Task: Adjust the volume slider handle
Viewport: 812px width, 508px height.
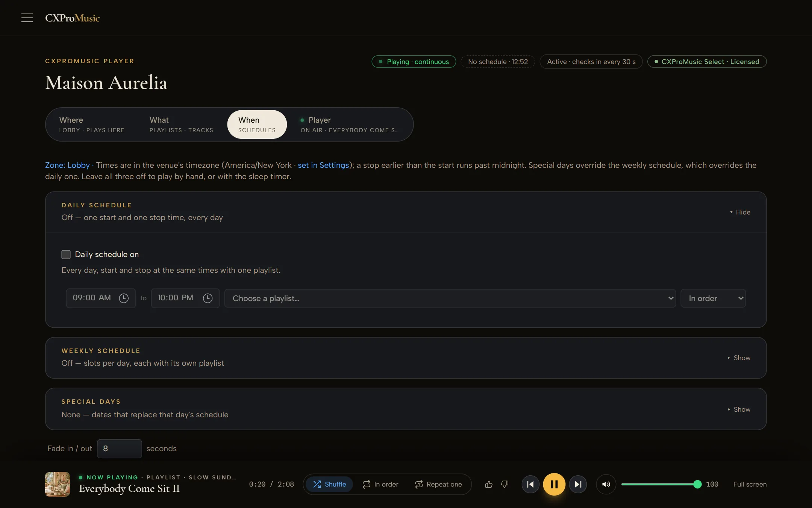Action: coord(697,484)
